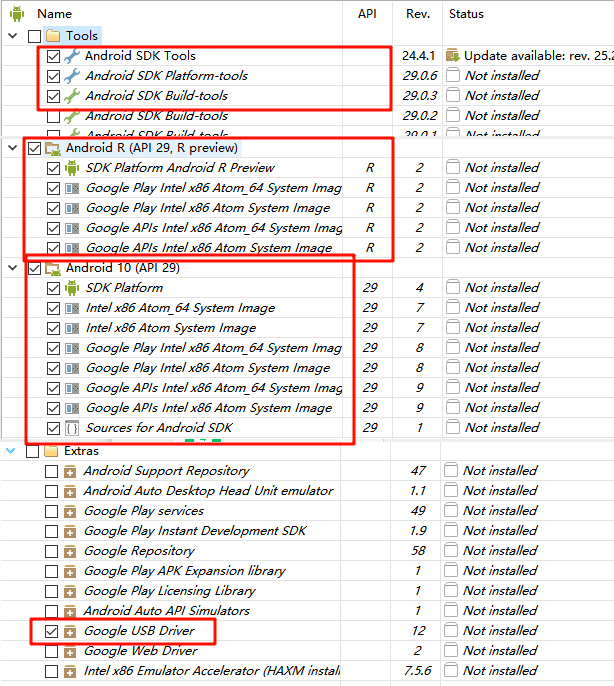The height and width of the screenshot is (686, 614).
Task: Click the Android robot icon for SDK Platform Android R Preview
Action: 72,168
